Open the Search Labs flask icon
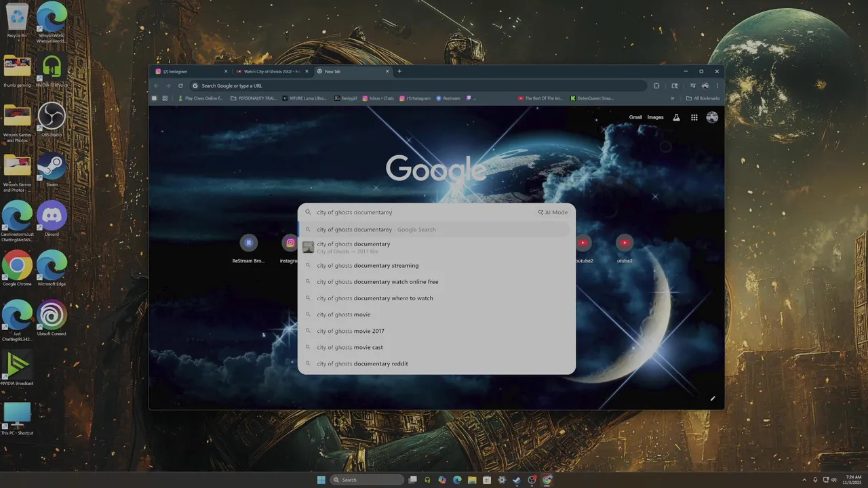868x488 pixels. pyautogui.click(x=676, y=117)
